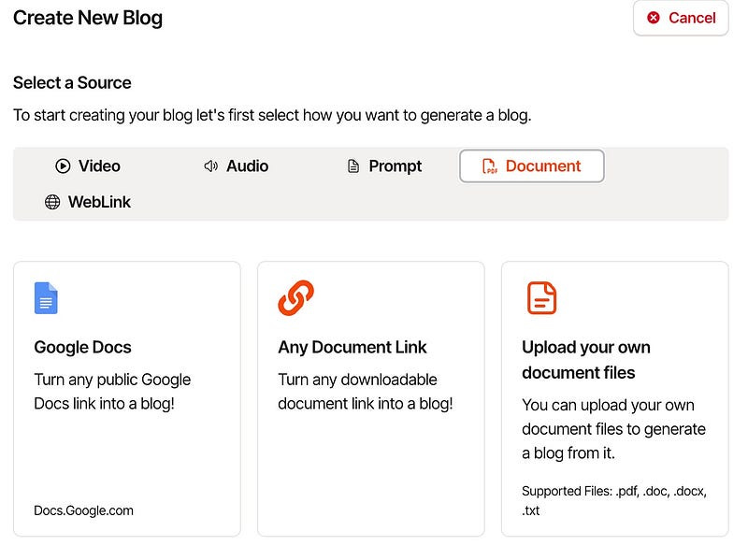The height and width of the screenshot is (560, 748).
Task: Click "Turn any public Google Docs link" description
Action: (112, 392)
